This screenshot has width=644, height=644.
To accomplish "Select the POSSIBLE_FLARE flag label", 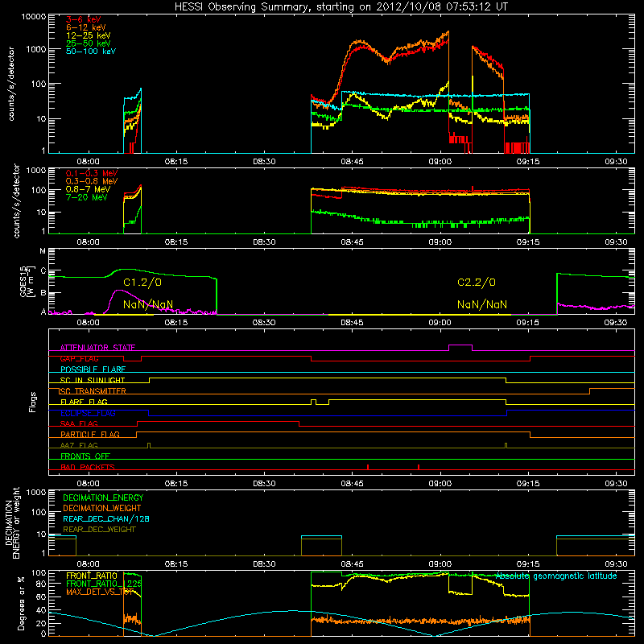I will (x=93, y=369).
